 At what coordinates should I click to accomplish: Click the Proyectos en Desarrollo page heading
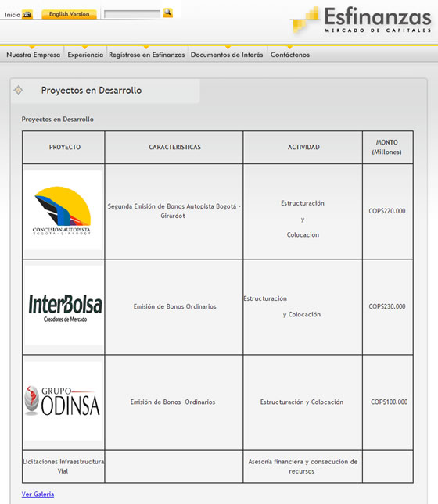[92, 91]
